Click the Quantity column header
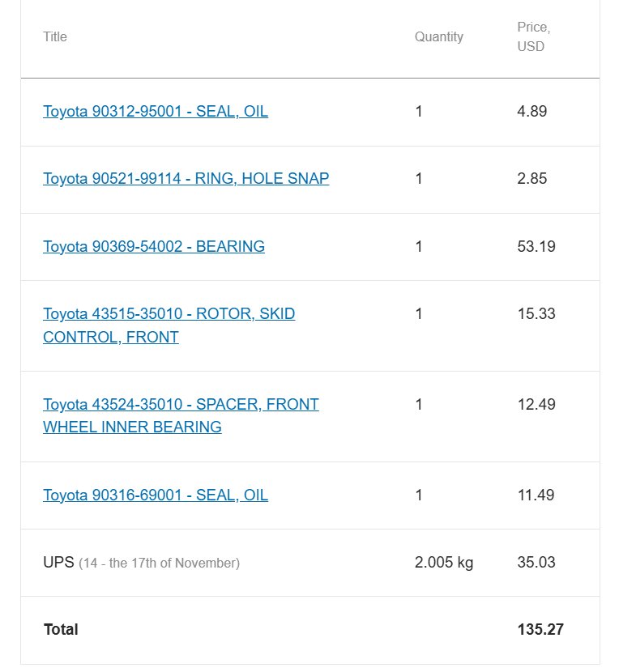The height and width of the screenshot is (672, 619). point(439,37)
